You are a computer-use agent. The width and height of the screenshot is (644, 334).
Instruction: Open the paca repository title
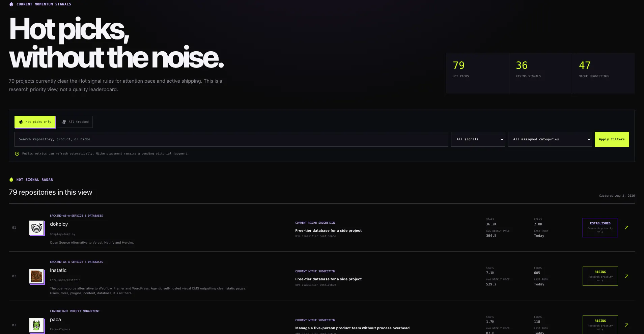55,319
